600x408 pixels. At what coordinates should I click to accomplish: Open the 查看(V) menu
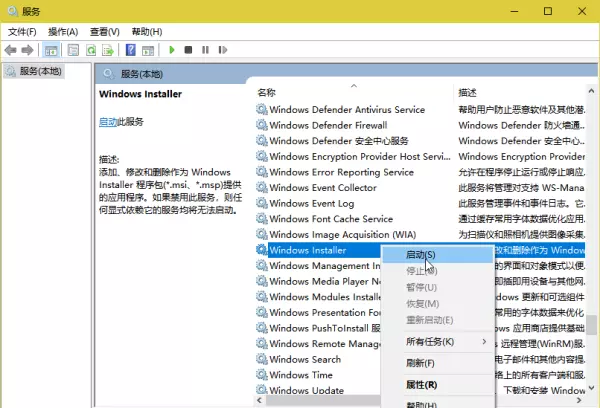pyautogui.click(x=104, y=32)
